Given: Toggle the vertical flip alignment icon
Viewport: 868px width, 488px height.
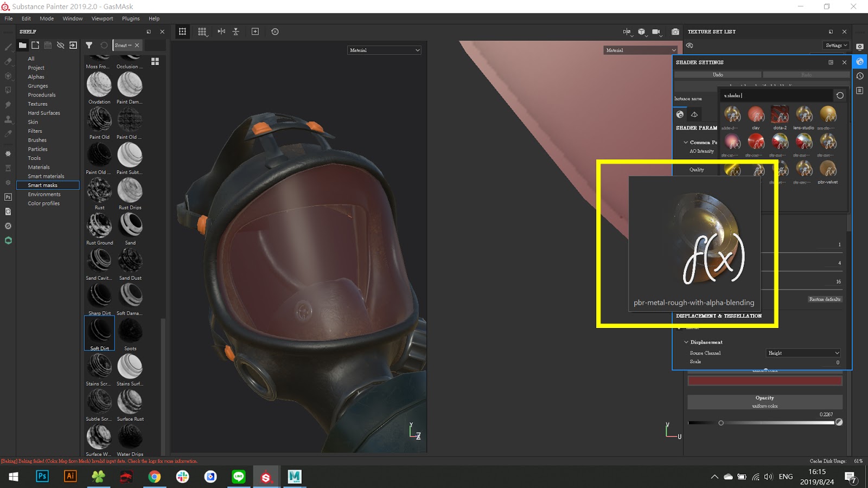Looking at the screenshot, I should point(236,31).
